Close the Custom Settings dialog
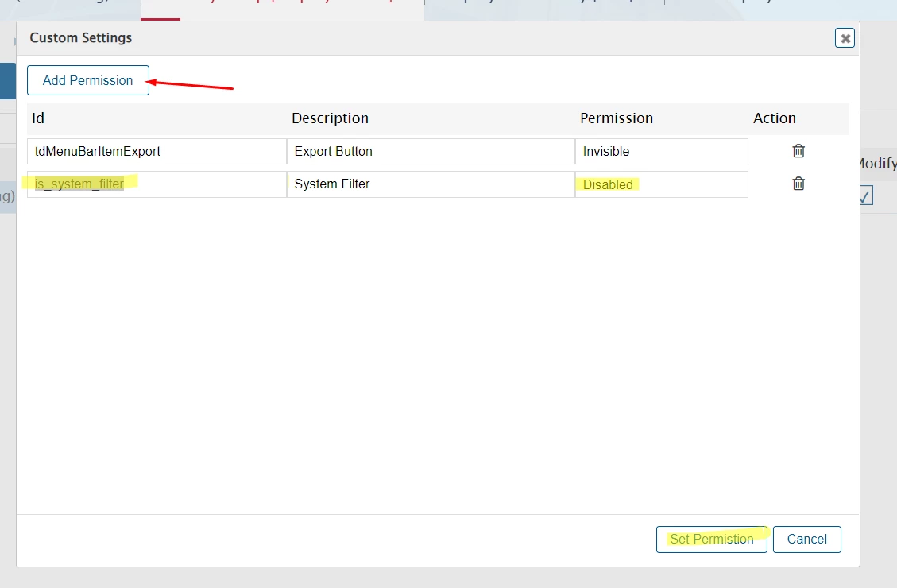Screen dimensions: 897x588 (x=845, y=38)
